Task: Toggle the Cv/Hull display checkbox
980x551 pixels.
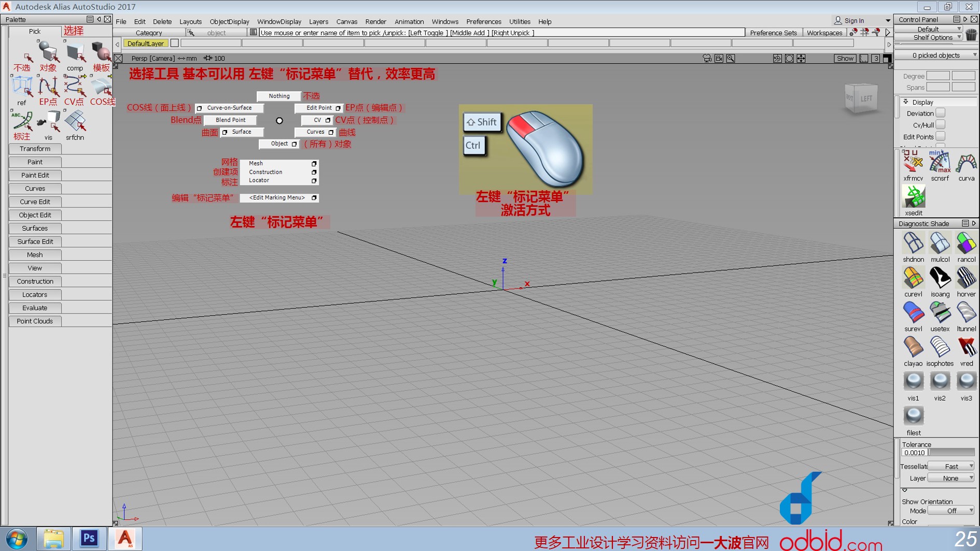Action: tap(940, 125)
